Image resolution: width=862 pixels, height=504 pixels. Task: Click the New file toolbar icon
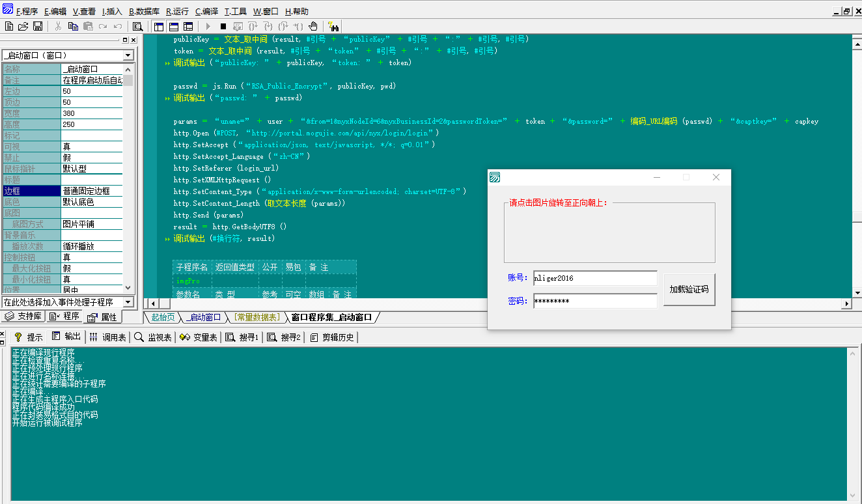pos(9,27)
